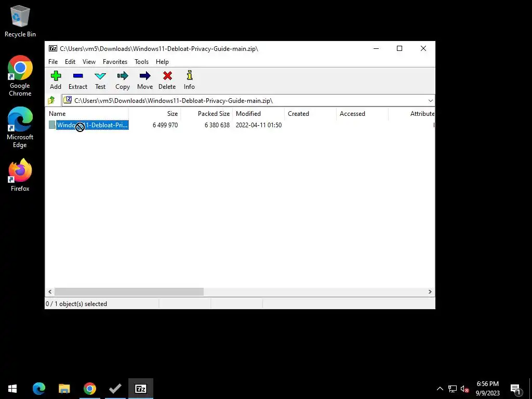Click the Attributes column header
Screen dimensions: 532x399
pos(411,114)
